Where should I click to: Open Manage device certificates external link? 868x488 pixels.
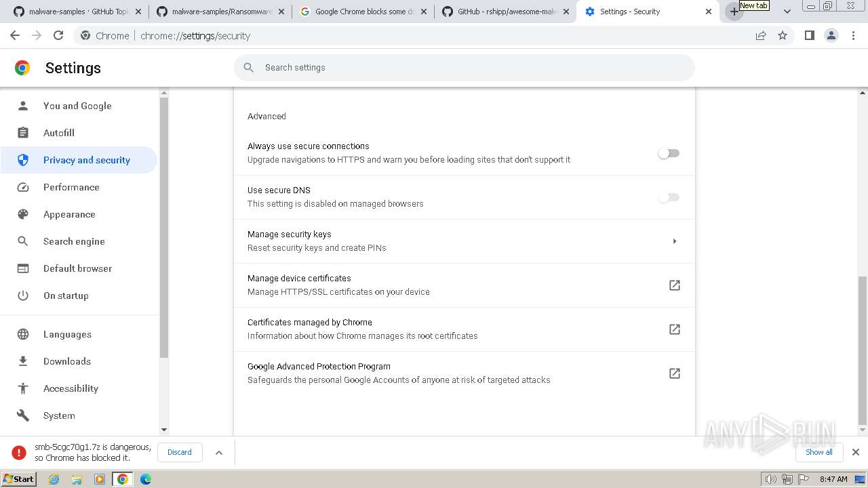[x=675, y=285]
